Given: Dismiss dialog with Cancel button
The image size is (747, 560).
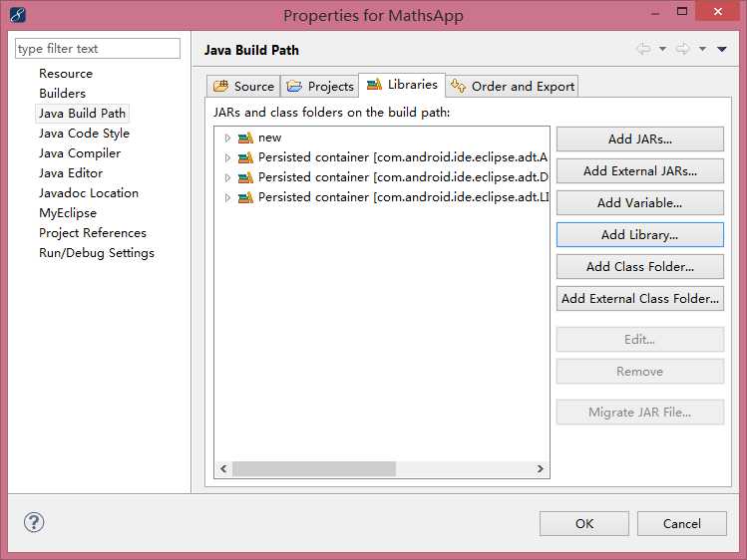Looking at the screenshot, I should click(x=682, y=523).
